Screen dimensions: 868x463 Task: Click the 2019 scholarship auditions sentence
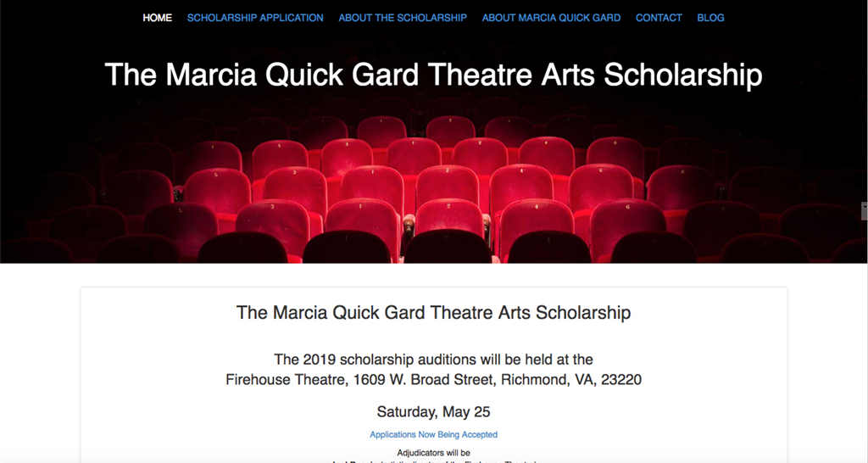pos(433,360)
